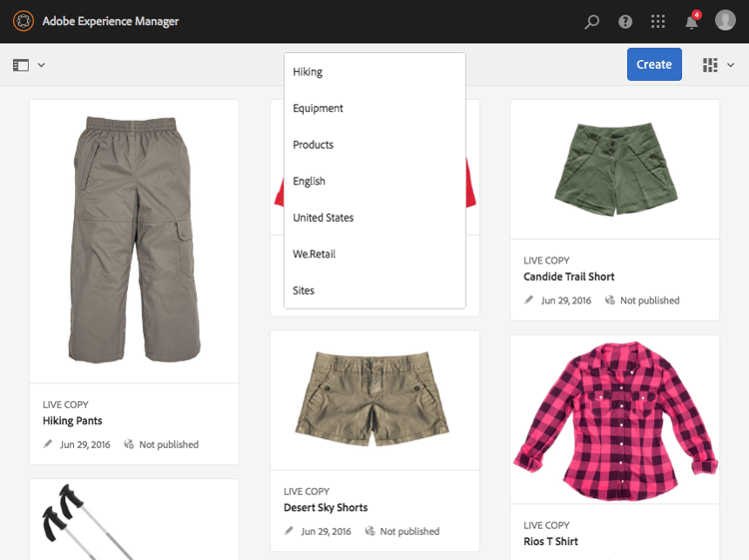Viewport: 749px width, 560px height.
Task: Click the Desert Sky Shorts title
Action: click(x=326, y=507)
